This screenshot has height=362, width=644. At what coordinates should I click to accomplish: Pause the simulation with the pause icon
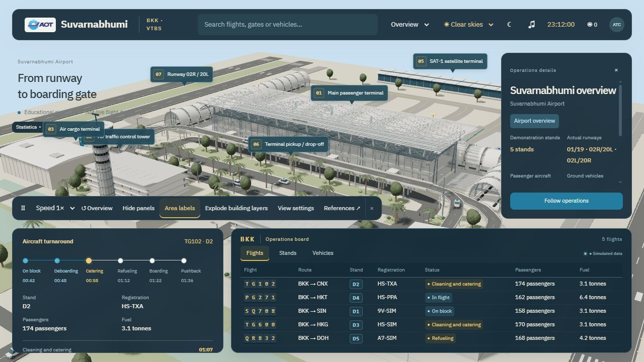pyautogui.click(x=23, y=208)
